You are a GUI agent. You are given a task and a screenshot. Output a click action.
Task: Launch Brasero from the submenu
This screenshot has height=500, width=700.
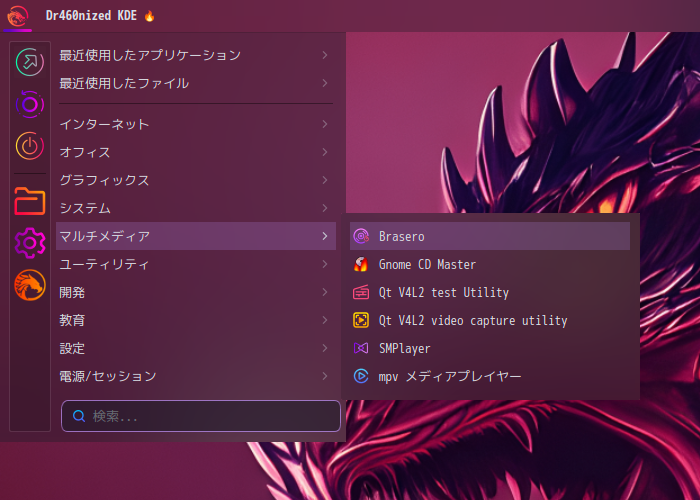point(490,236)
